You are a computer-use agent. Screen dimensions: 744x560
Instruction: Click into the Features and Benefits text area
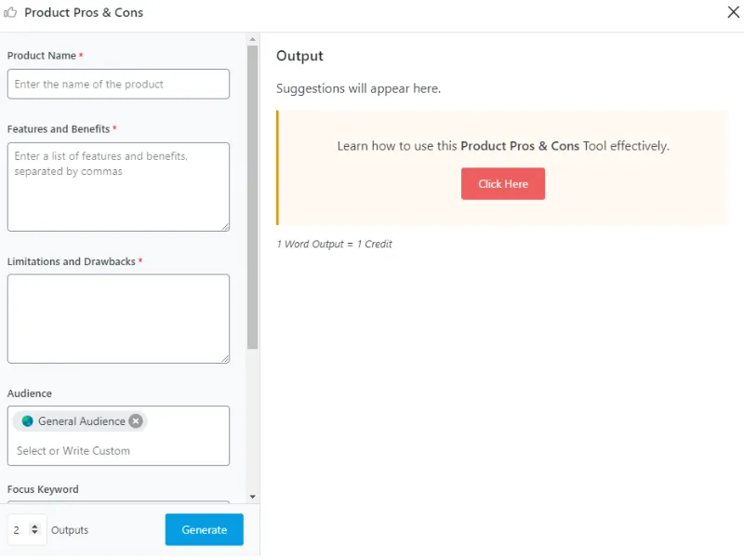click(118, 186)
